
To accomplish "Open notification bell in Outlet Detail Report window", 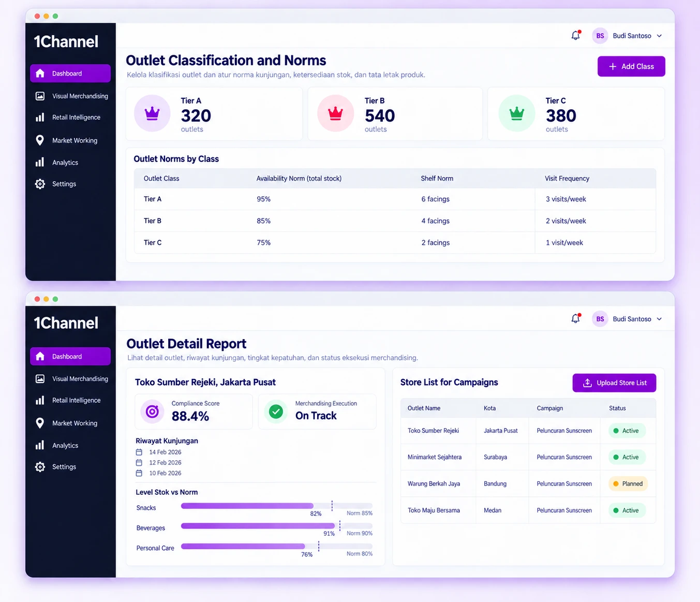I will (x=575, y=318).
